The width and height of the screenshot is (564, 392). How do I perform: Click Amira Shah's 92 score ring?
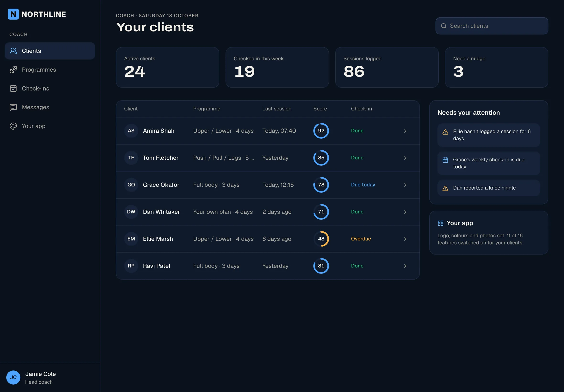pos(321,131)
